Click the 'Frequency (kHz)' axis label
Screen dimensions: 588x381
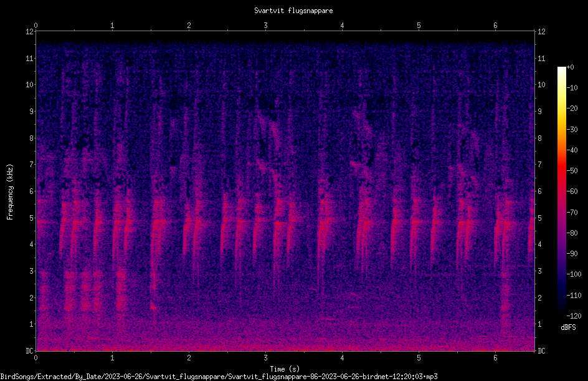click(10, 192)
